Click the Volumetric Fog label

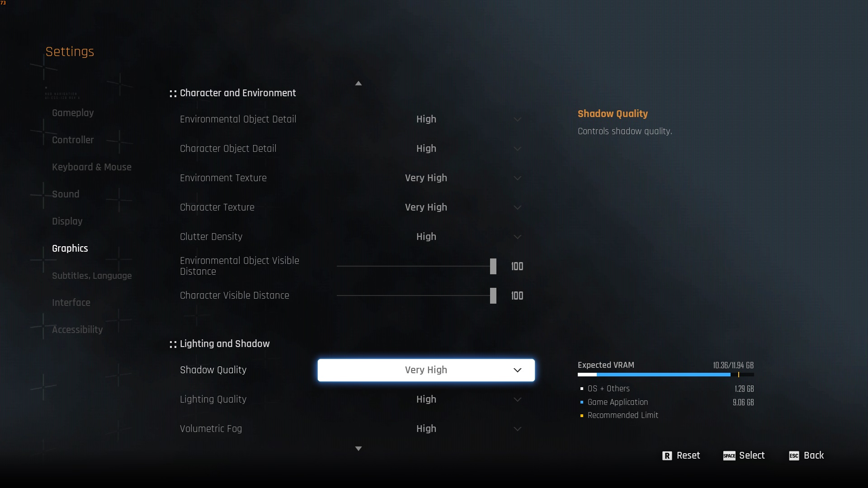[211, 429]
